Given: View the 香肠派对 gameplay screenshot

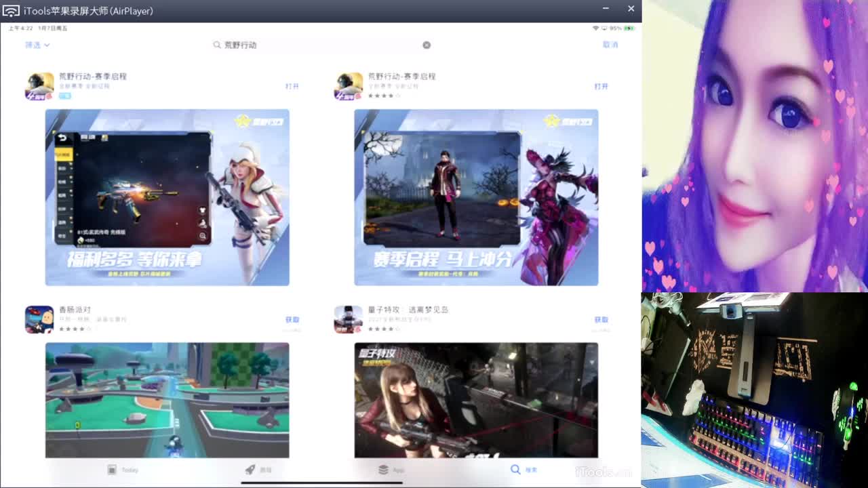Looking at the screenshot, I should [167, 400].
